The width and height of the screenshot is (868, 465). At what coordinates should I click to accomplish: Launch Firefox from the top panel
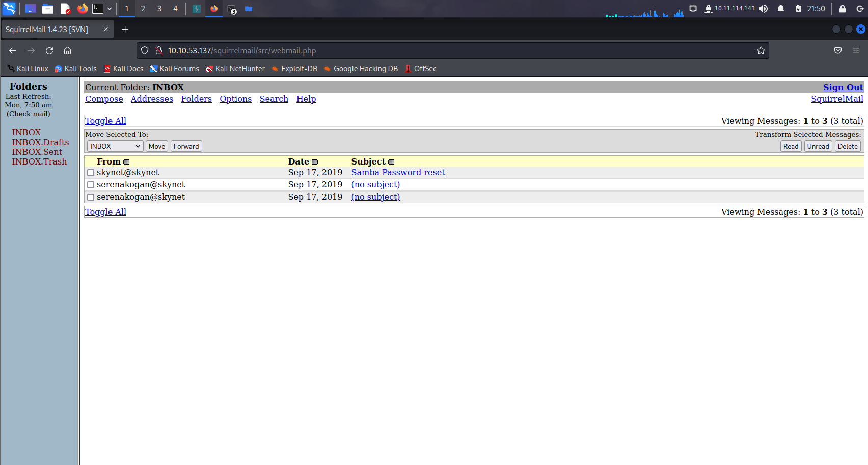(x=83, y=9)
